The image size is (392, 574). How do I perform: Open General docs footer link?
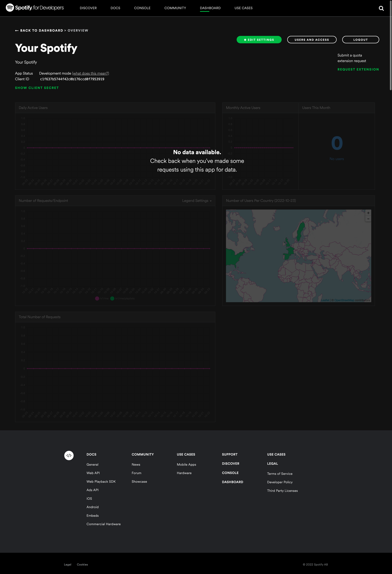click(x=92, y=465)
